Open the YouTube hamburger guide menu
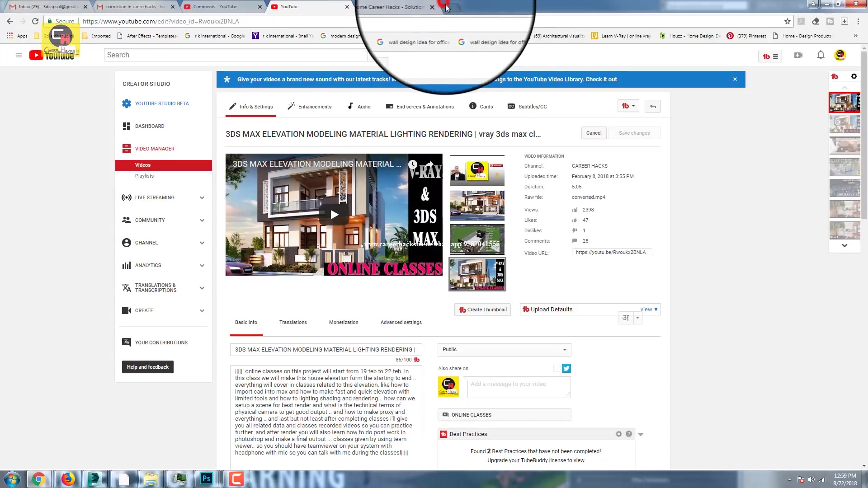Viewport: 868px width, 488px height. click(19, 55)
